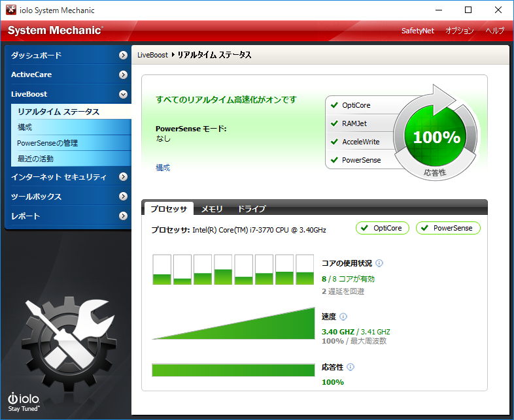Open 構成 under LiveBoost sidebar
This screenshot has height=420, width=514.
tap(71, 127)
